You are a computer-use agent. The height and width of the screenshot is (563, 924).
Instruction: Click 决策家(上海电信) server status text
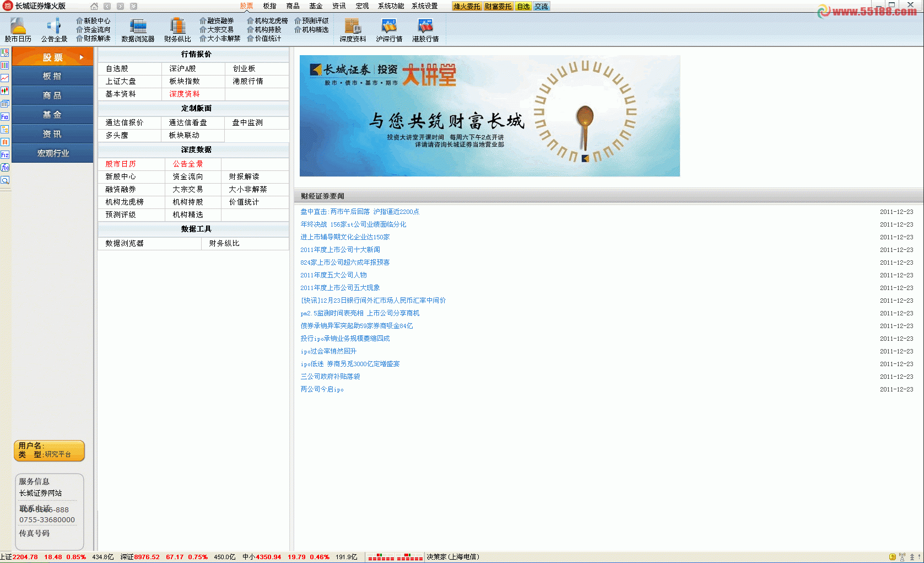coord(453,557)
